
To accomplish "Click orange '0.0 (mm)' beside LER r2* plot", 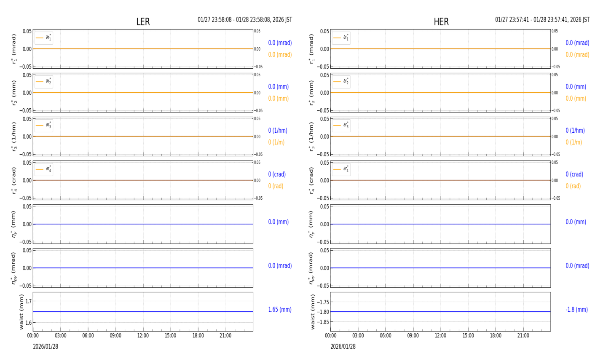I will point(279,99).
